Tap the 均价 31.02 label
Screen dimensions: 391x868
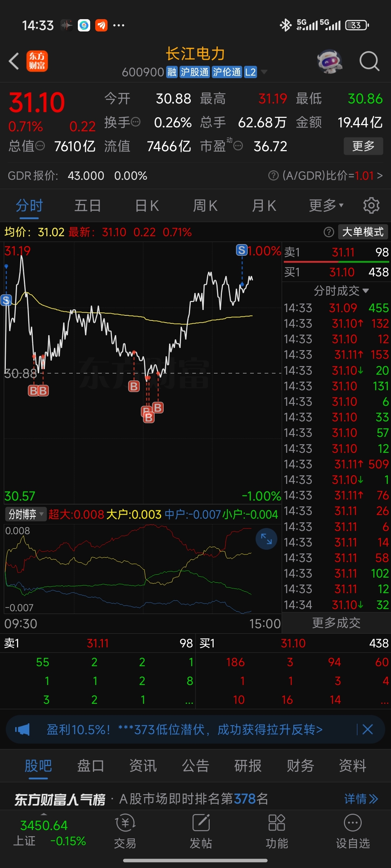34,232
